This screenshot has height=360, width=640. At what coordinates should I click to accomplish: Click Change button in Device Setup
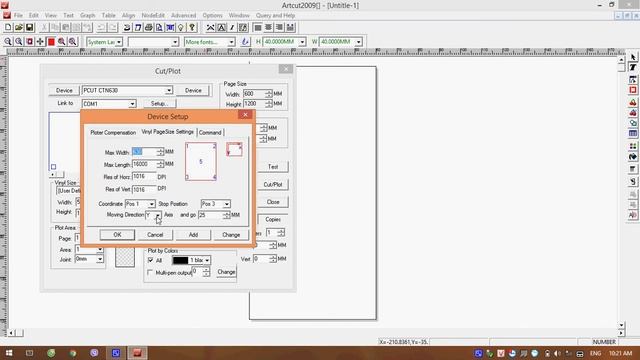(x=231, y=235)
